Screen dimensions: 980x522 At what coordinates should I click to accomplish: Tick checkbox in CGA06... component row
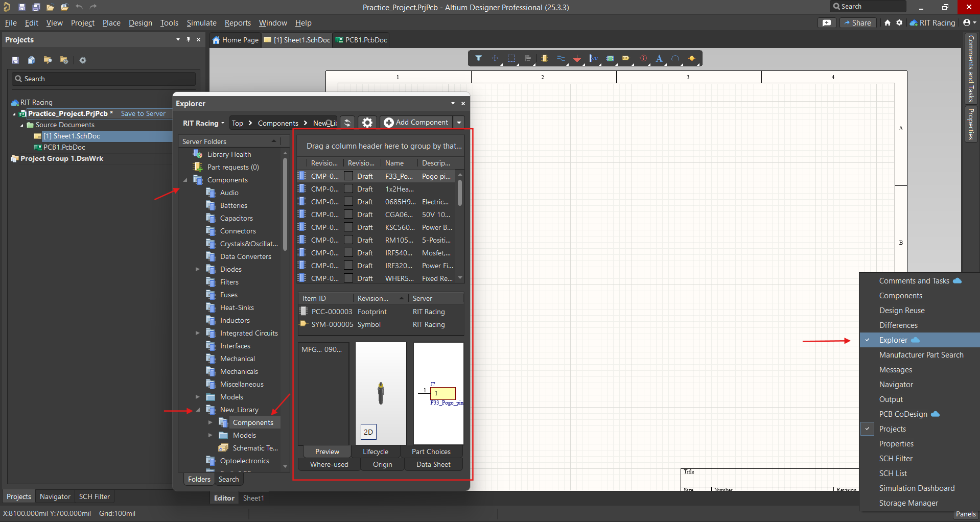(348, 214)
